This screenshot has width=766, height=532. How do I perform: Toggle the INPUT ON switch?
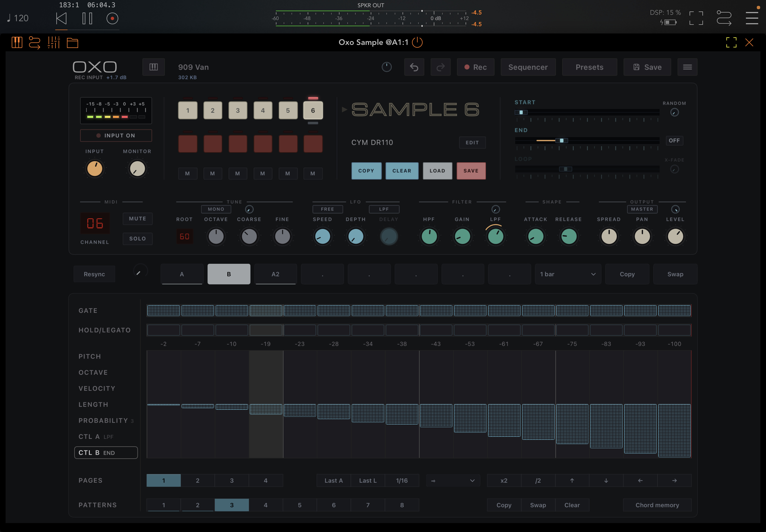[116, 135]
